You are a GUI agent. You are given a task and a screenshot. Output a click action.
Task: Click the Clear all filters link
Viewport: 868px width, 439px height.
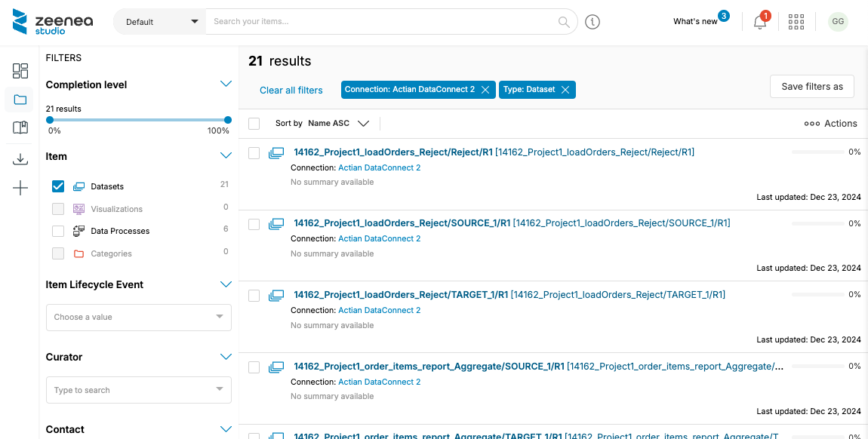[x=291, y=91]
